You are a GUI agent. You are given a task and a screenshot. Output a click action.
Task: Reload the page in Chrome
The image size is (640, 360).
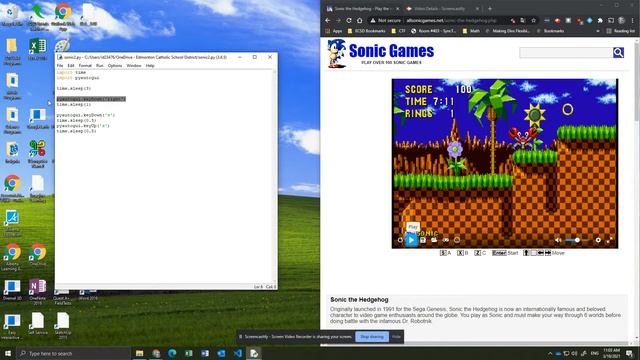349,20
